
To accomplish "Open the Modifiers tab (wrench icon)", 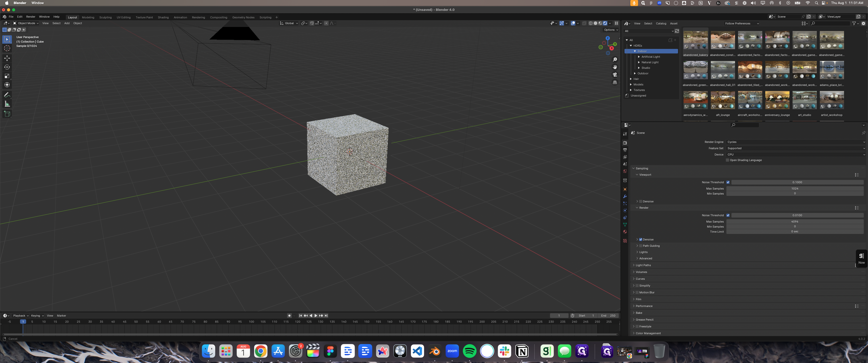I will click(x=625, y=196).
